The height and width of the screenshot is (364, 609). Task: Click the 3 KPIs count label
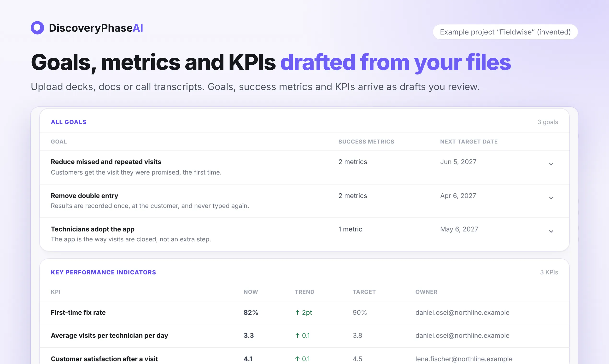(549, 272)
